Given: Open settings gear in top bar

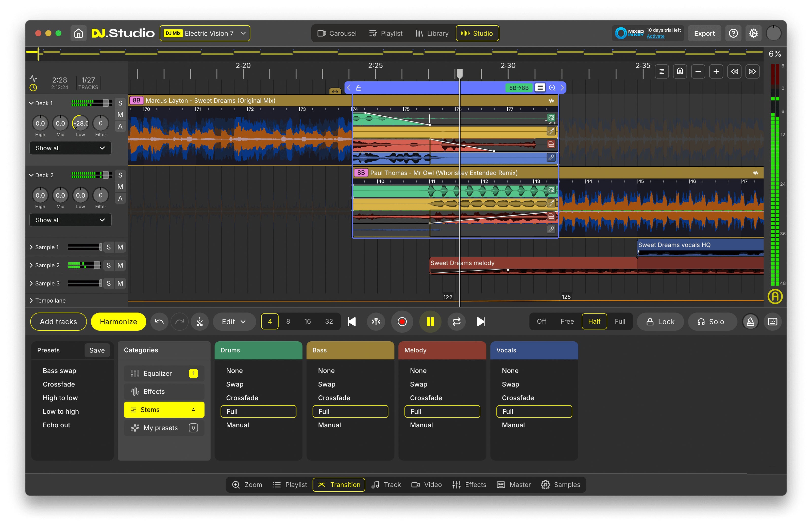Looking at the screenshot, I should click(753, 33).
